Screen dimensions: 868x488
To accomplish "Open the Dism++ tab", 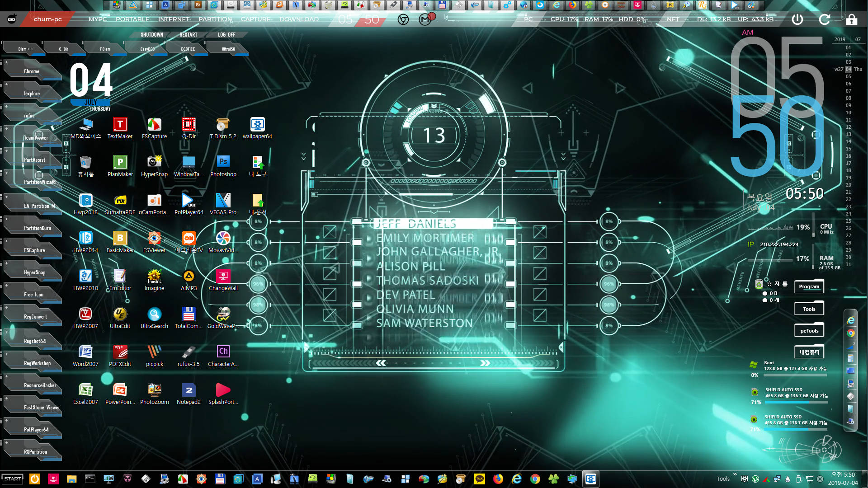I will [25, 49].
